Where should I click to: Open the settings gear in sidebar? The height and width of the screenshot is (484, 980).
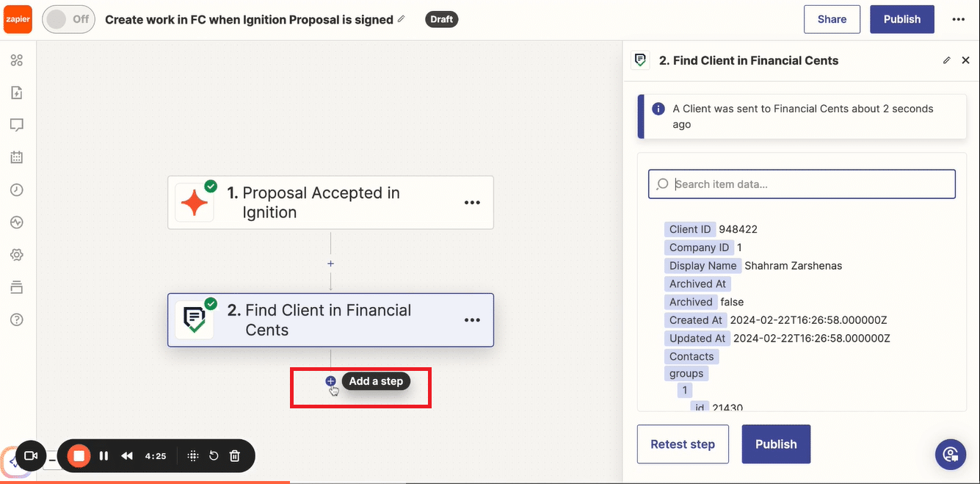[17, 255]
